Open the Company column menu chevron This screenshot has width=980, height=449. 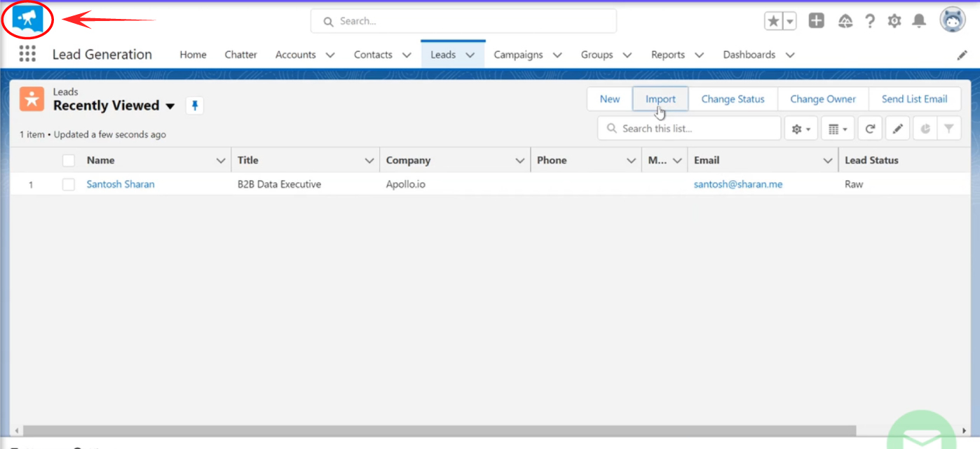click(x=520, y=160)
